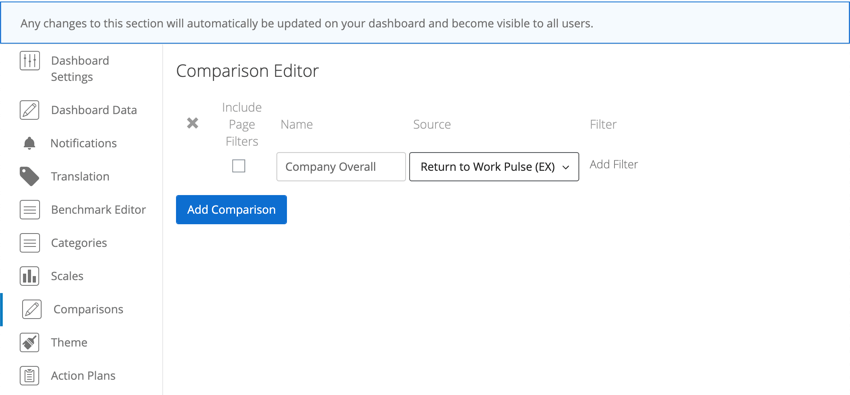The height and width of the screenshot is (395, 850).
Task: Toggle the Include Page Filters checkbox
Action: tap(239, 166)
